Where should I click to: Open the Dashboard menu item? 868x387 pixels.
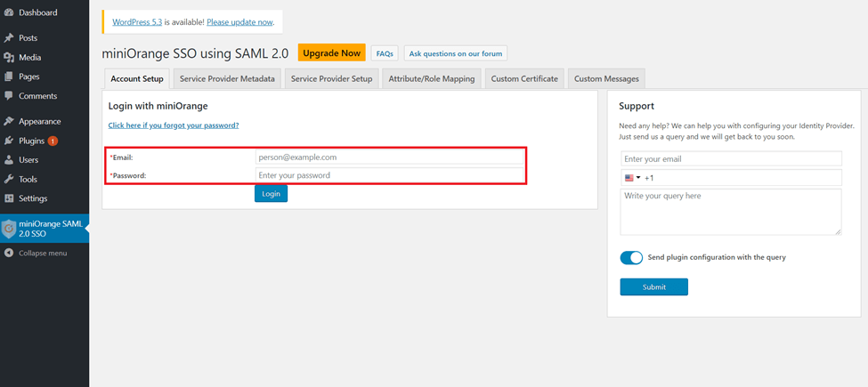click(45, 12)
